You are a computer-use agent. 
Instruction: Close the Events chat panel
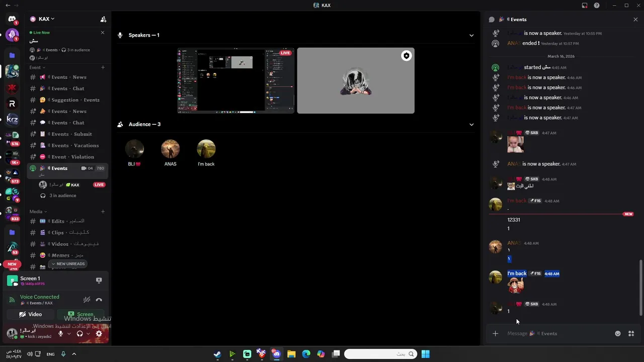635,20
